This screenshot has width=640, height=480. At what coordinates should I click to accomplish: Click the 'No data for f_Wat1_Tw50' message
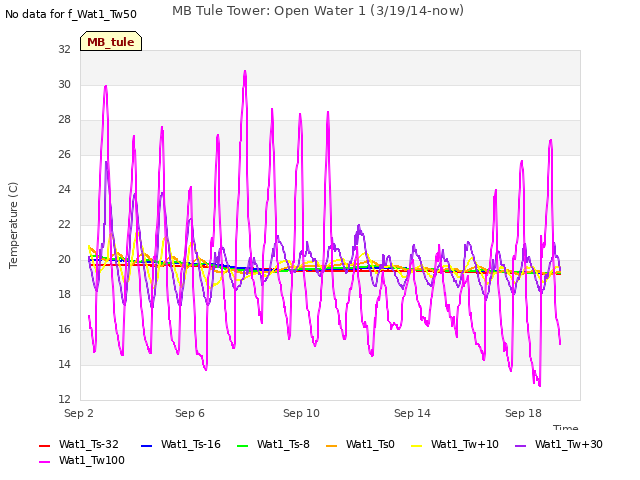click(71, 14)
